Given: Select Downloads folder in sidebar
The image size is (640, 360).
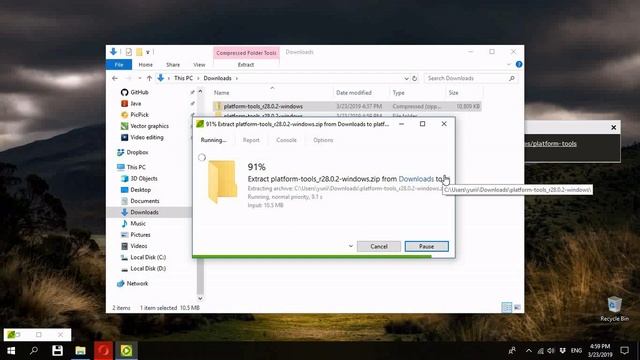Looking at the screenshot, I should coord(144,212).
